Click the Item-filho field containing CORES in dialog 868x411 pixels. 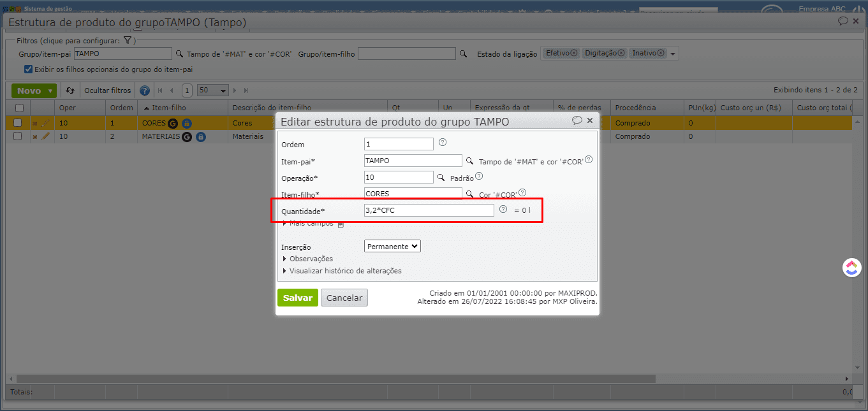click(x=413, y=194)
